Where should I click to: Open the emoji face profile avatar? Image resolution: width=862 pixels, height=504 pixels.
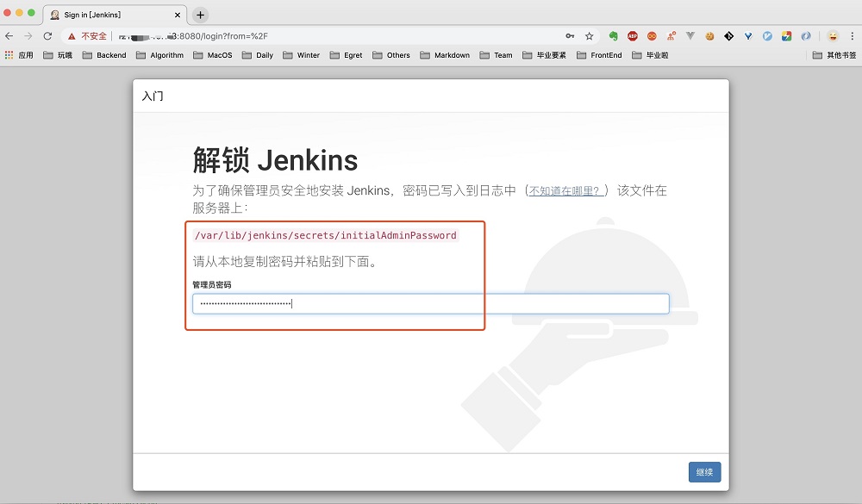click(834, 36)
